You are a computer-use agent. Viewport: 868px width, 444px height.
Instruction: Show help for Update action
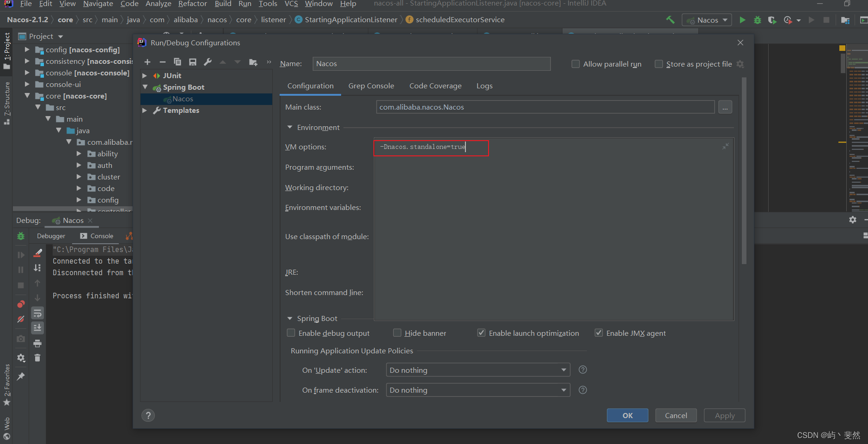click(583, 370)
